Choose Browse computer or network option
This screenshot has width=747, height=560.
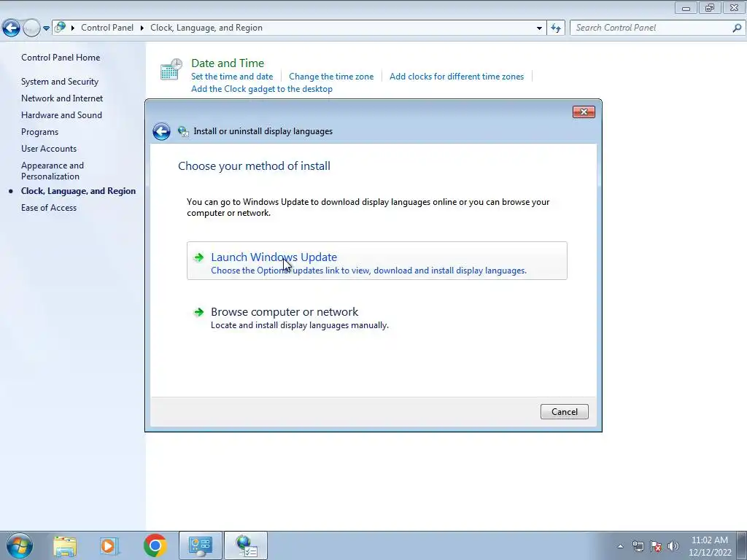pos(377,317)
